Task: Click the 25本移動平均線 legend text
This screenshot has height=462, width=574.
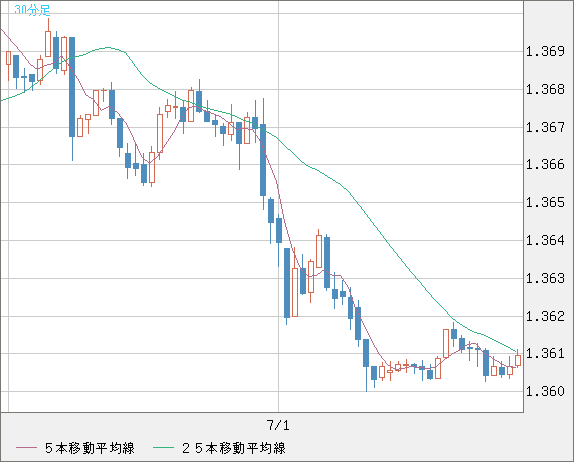Action: pos(234,448)
